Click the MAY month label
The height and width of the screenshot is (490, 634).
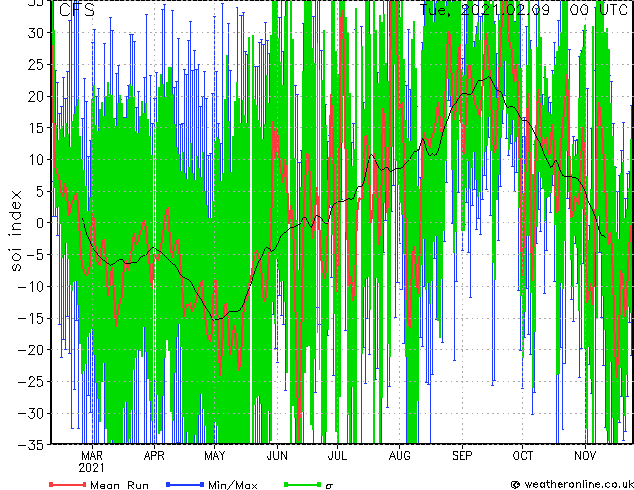coord(215,456)
